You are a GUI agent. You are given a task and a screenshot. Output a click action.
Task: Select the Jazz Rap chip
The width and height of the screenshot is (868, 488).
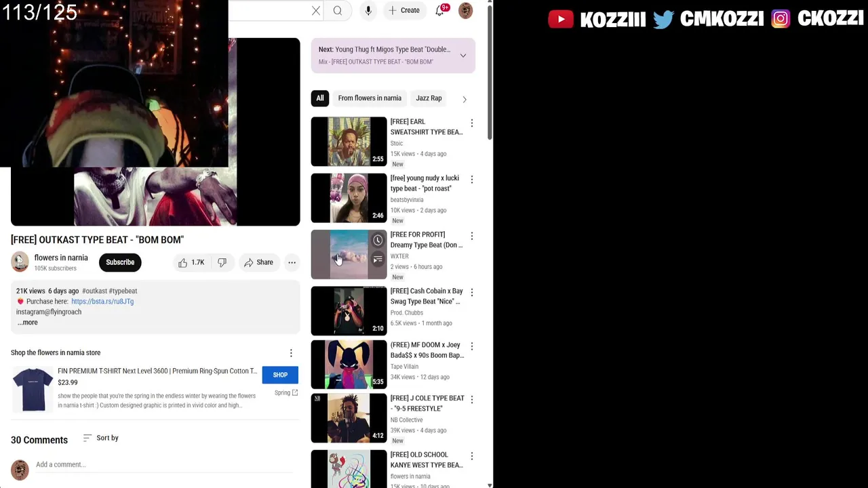[x=429, y=98]
